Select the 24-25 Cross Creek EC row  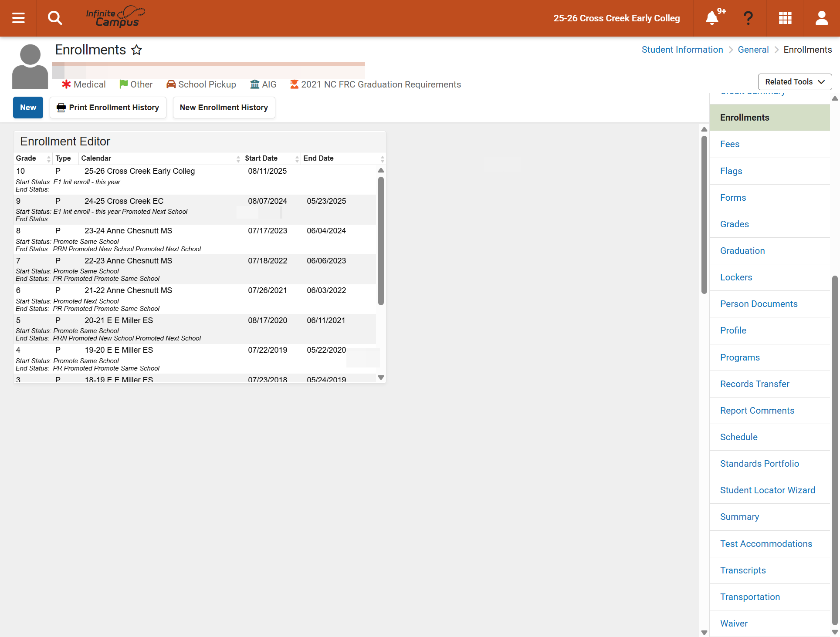[x=195, y=210]
